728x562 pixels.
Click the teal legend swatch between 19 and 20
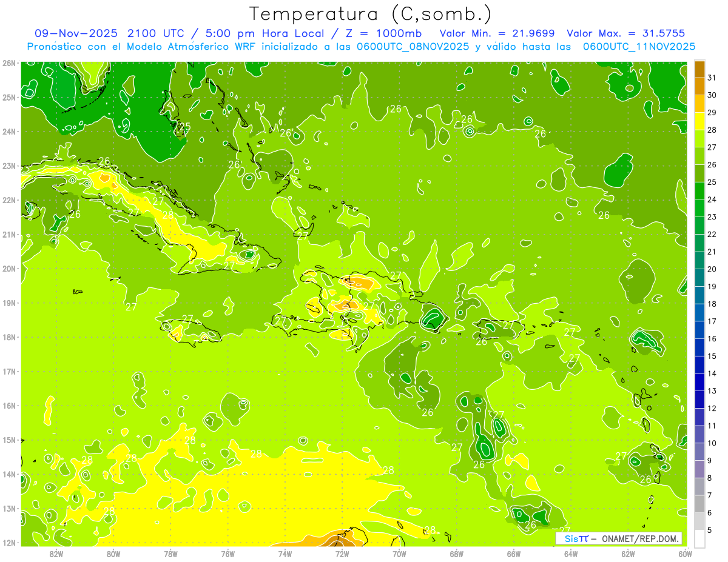(x=699, y=278)
